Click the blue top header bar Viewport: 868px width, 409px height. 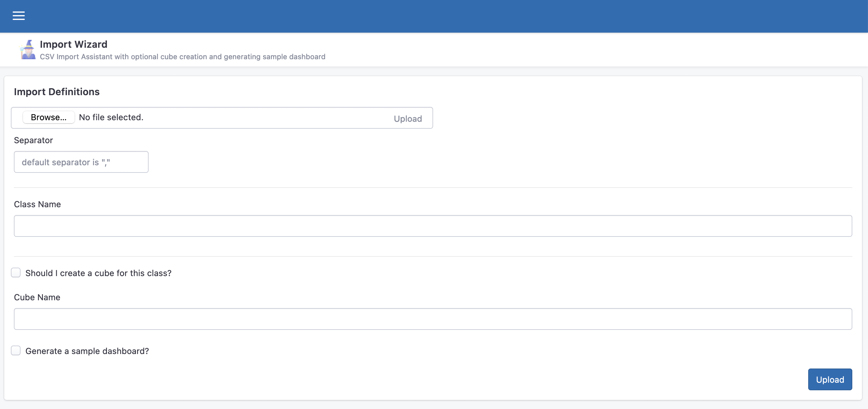coord(438,16)
